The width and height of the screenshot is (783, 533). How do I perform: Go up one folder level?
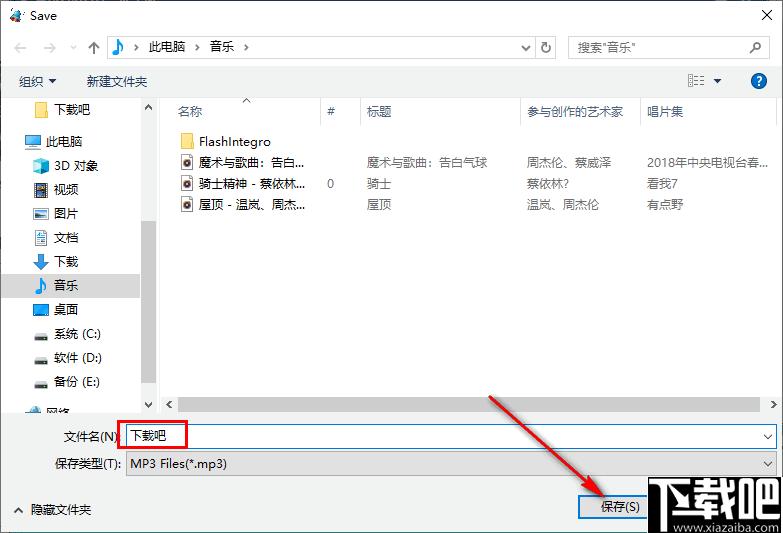pos(93,47)
